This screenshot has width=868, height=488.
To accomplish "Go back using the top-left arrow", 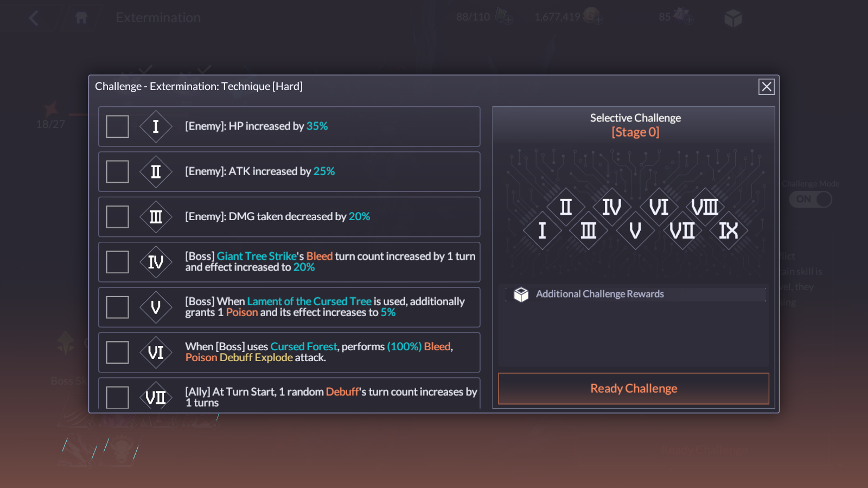I will 34,18.
